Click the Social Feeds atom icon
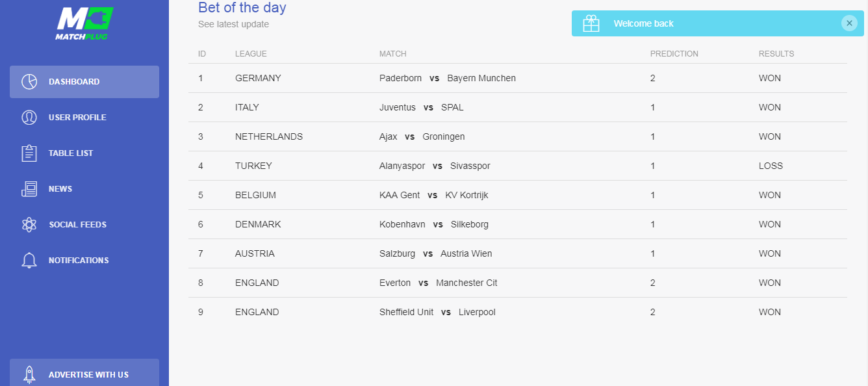The width and height of the screenshot is (868, 386). click(29, 225)
